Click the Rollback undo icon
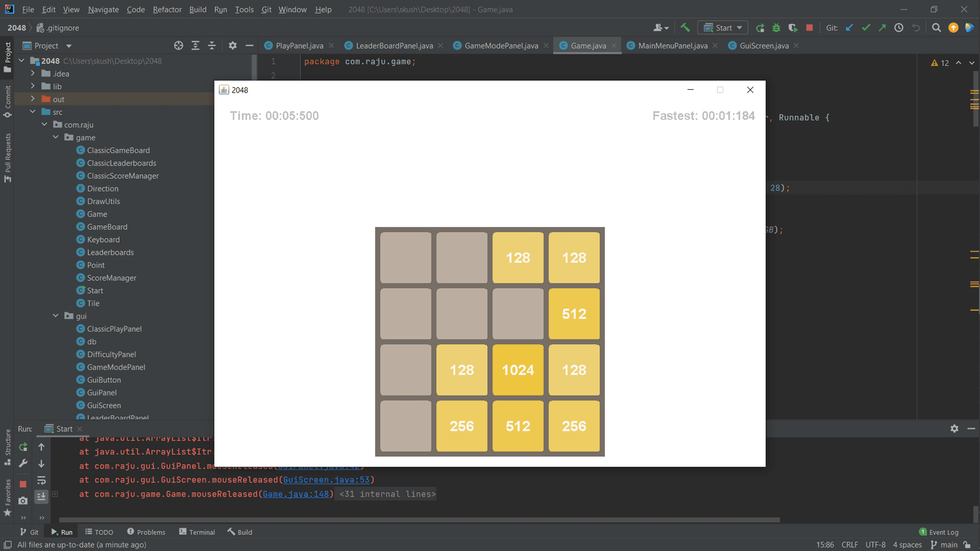980x551 pixels. coord(916,28)
